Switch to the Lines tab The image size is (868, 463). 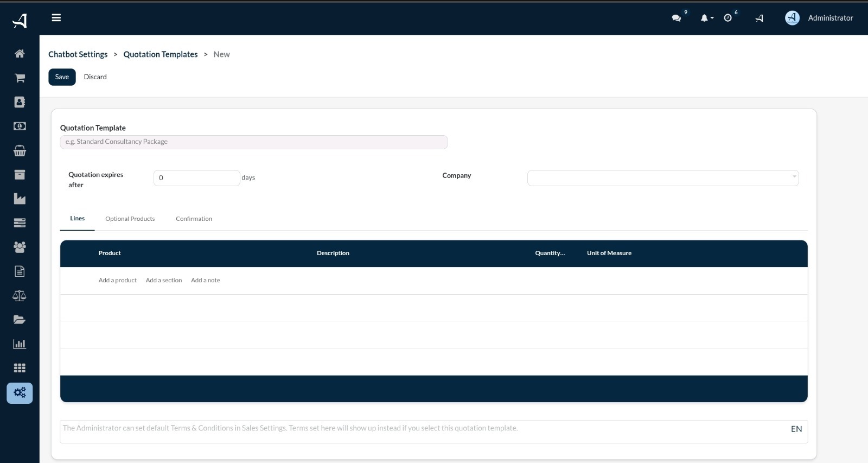pos(78,219)
